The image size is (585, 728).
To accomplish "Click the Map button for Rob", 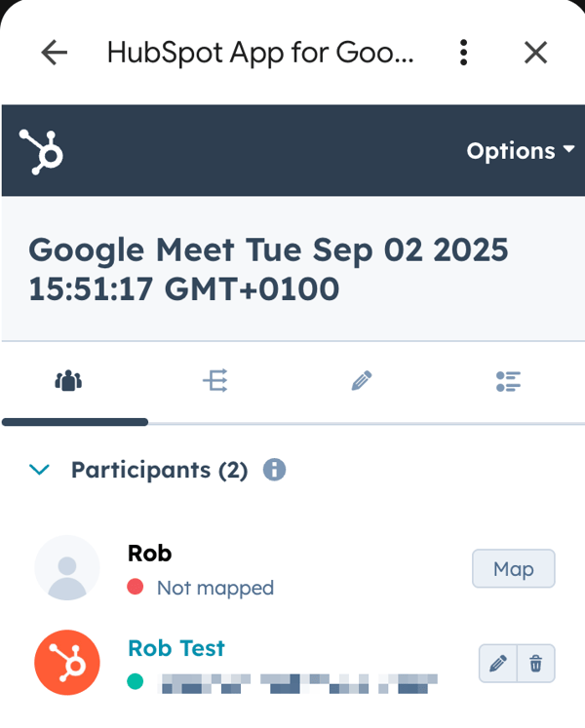I will pyautogui.click(x=514, y=568).
